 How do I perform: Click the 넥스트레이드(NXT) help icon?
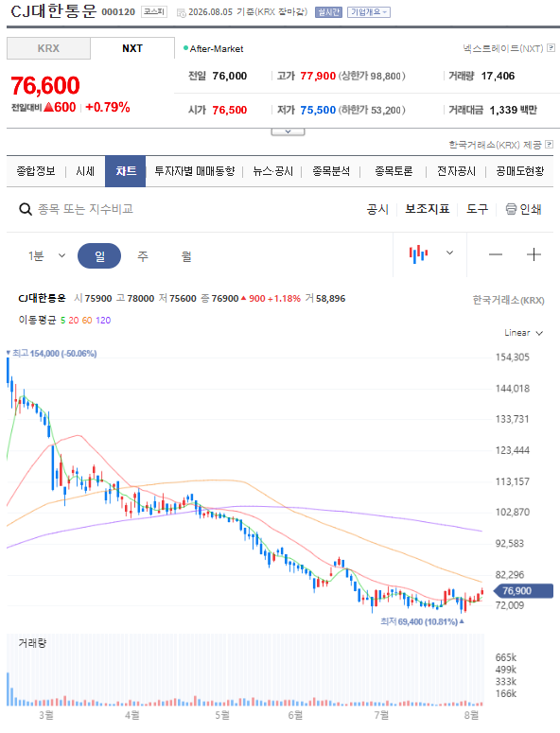coord(551,47)
